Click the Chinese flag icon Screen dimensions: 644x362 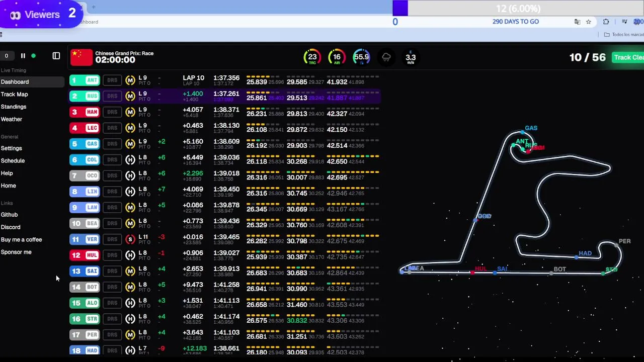click(82, 57)
